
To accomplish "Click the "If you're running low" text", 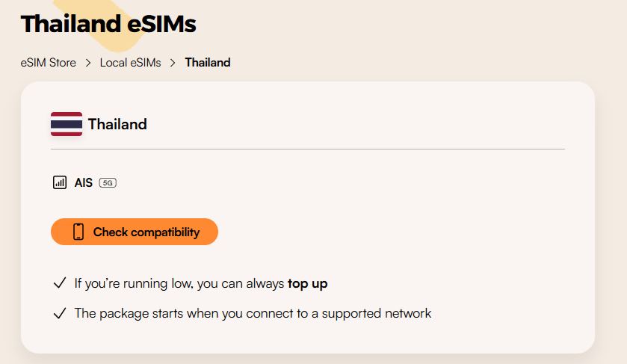I will (179, 284).
